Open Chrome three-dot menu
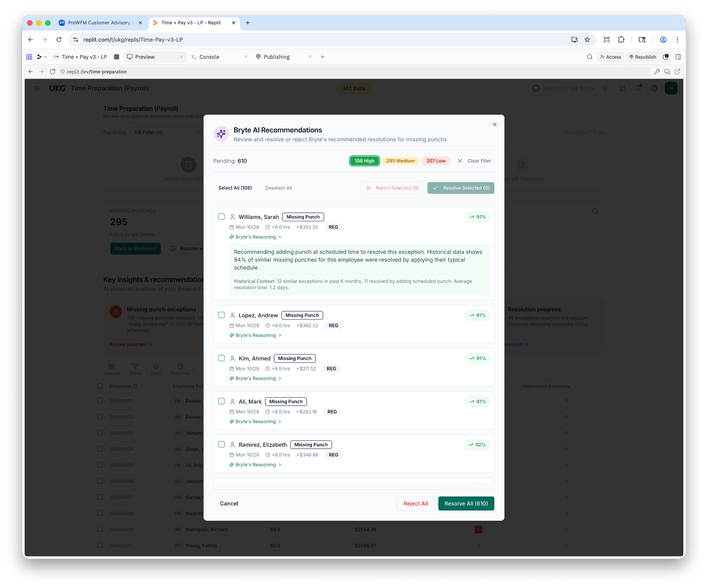The image size is (708, 588). pos(677,39)
